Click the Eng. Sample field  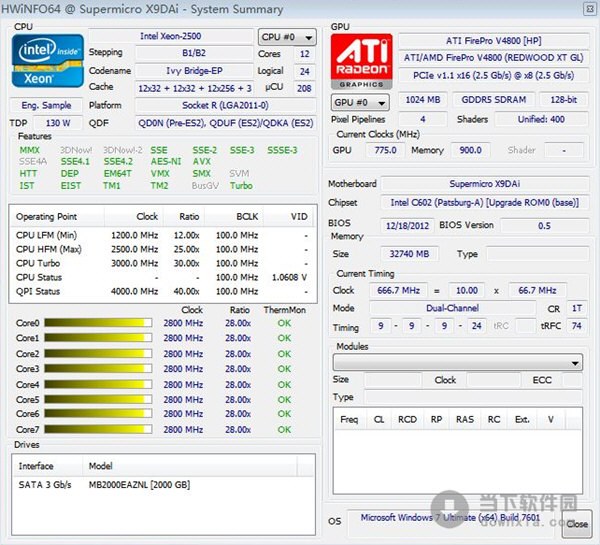click(x=46, y=105)
